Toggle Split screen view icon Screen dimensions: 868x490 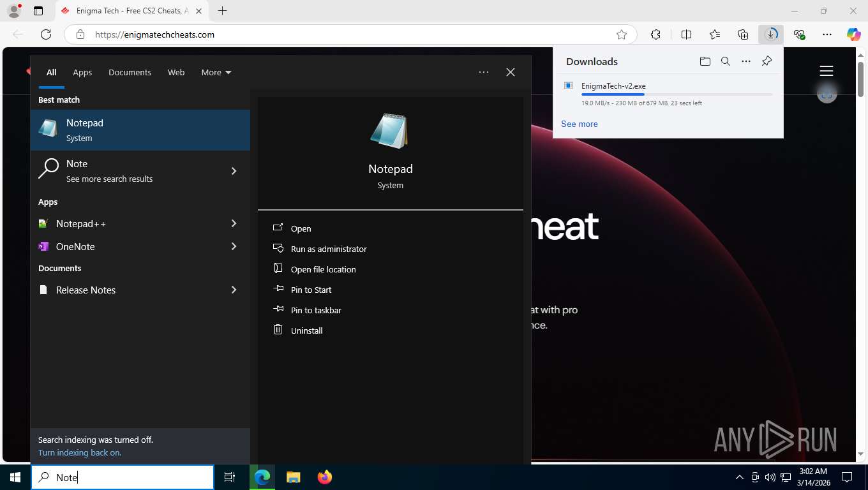[686, 34]
